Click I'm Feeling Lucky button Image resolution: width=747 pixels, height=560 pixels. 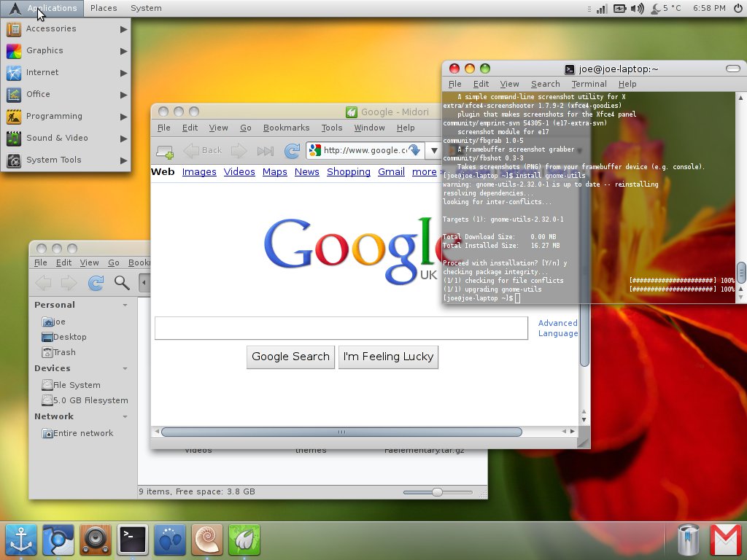point(388,357)
